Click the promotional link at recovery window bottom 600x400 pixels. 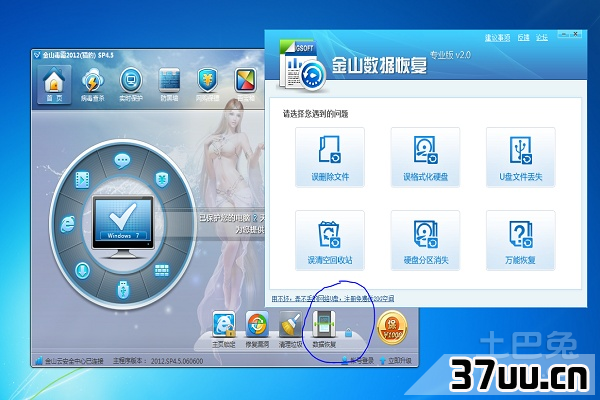click(333, 299)
